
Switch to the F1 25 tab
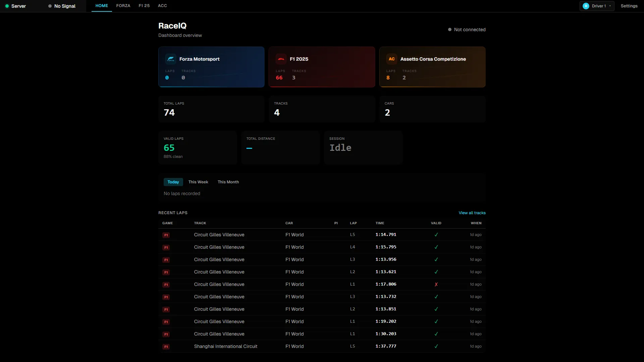[x=144, y=6]
